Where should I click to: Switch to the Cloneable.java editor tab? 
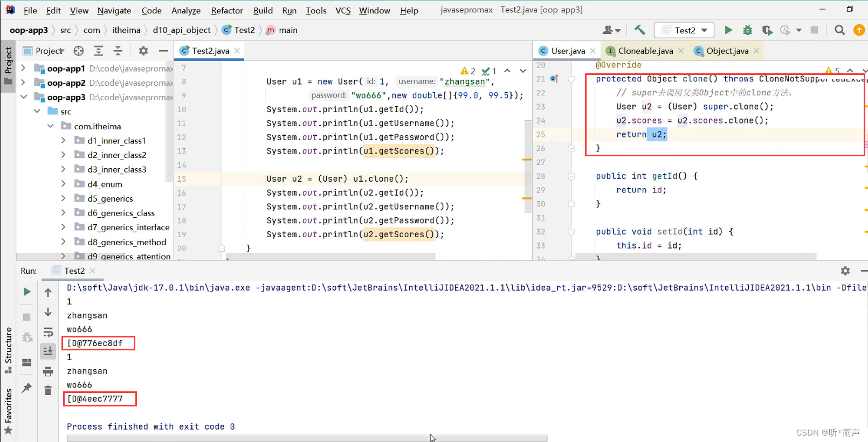[x=646, y=51]
